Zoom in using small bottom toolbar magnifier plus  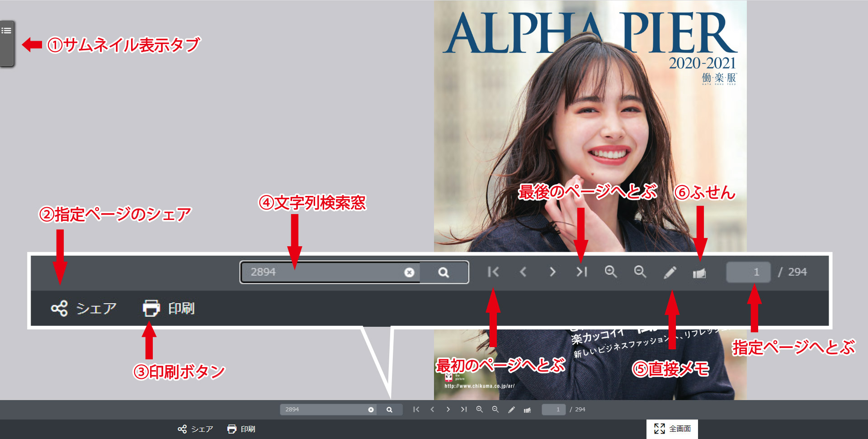(x=480, y=410)
